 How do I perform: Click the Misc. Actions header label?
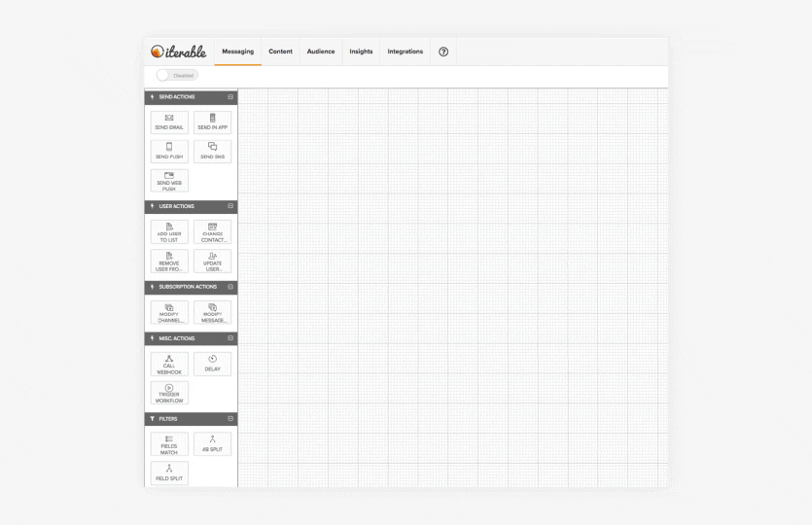click(177, 338)
